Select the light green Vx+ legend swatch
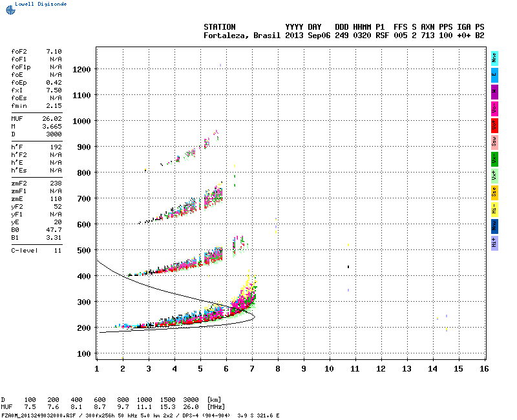This screenshot has width=517, height=420. [494, 176]
